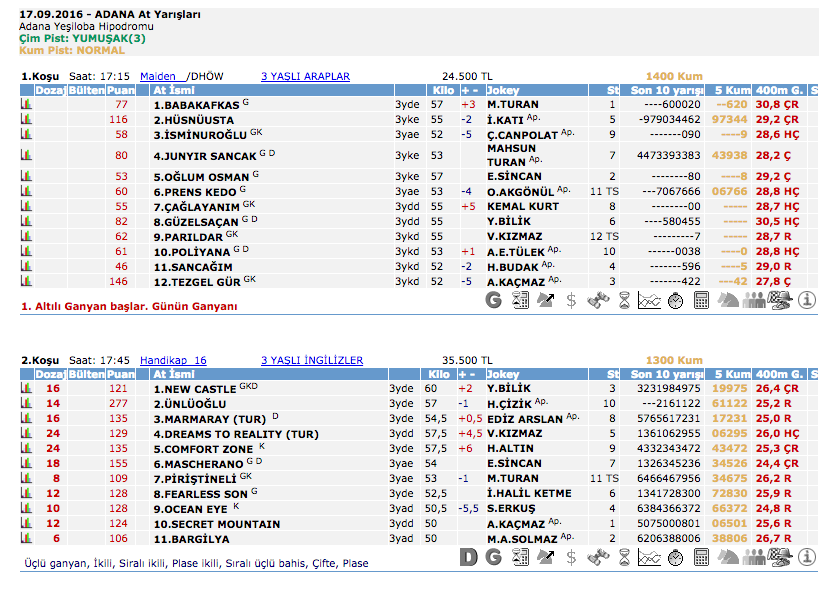Click the D icon below race 2 table
837x589 pixels.
tap(467, 556)
